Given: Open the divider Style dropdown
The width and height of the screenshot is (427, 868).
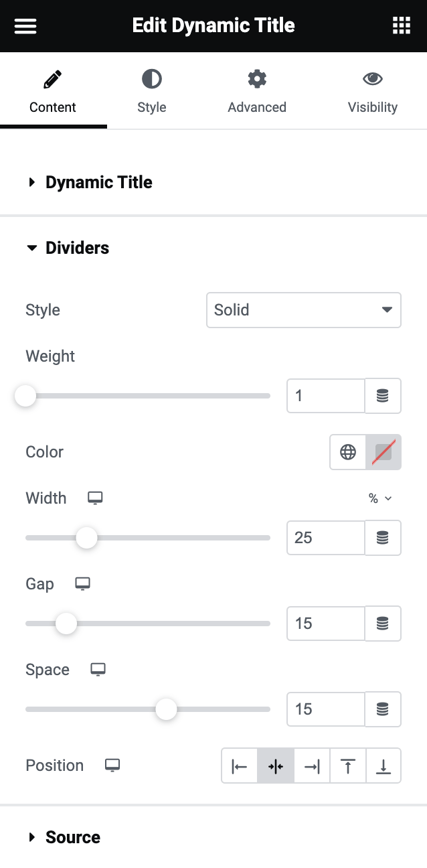Looking at the screenshot, I should tap(304, 310).
